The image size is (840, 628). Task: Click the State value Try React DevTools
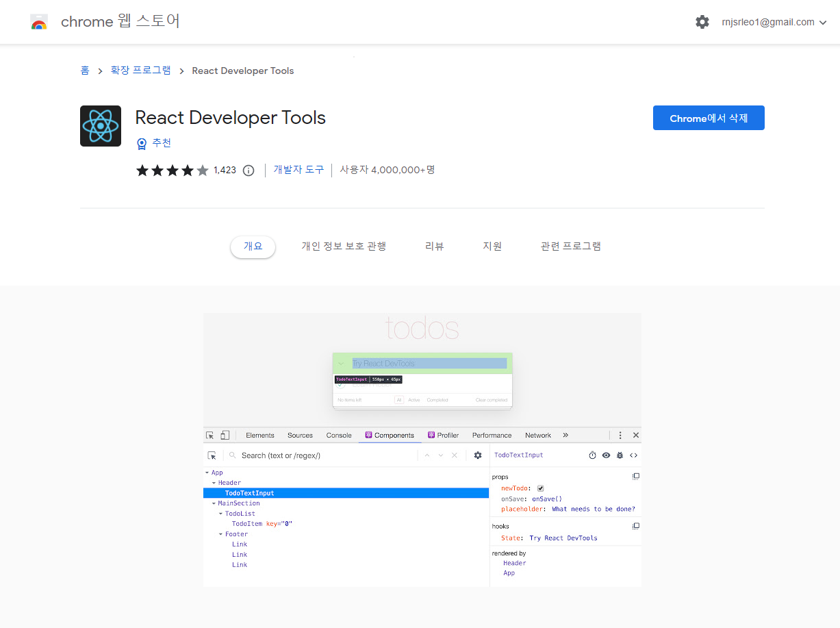coord(563,538)
